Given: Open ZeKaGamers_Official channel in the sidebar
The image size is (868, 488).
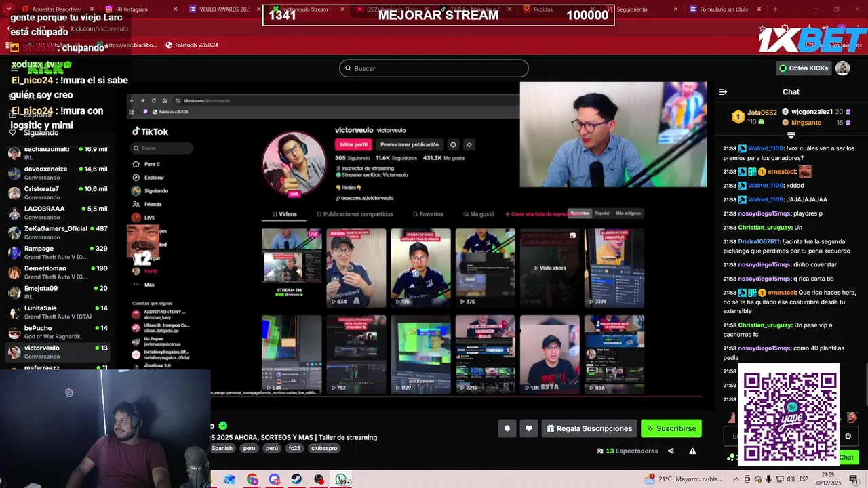Looking at the screenshot, I should (x=58, y=232).
